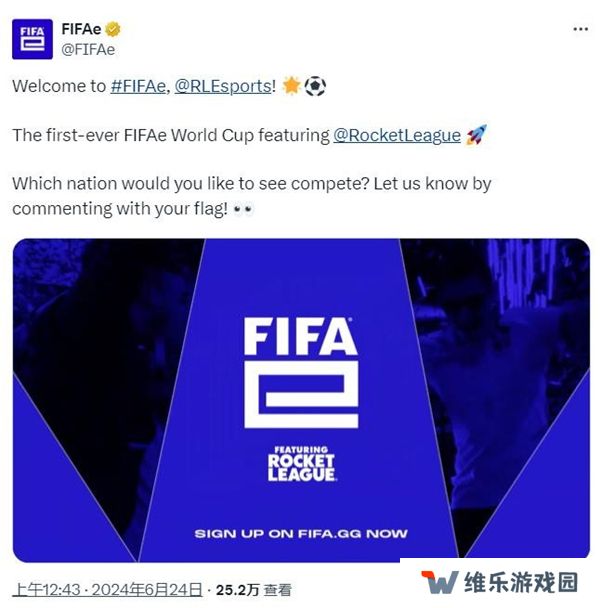Open the three-dot more options menu
Image resolution: width=600 pixels, height=608 pixels.
tap(580, 29)
